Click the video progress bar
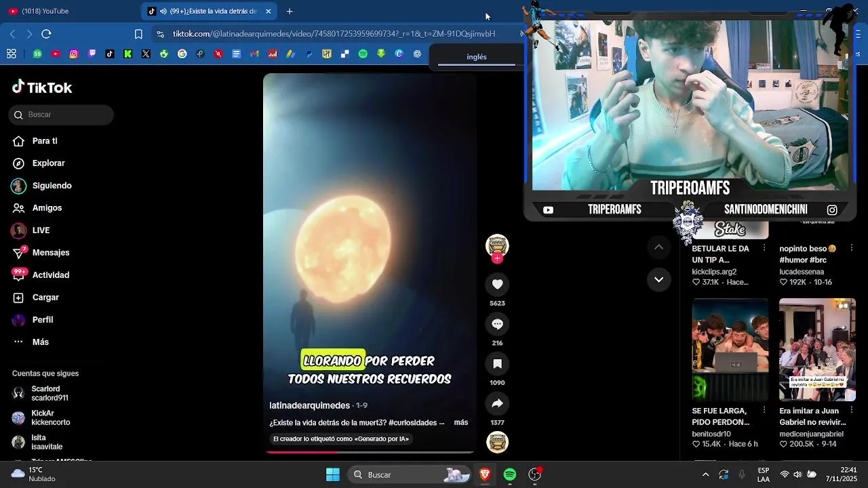 tap(370, 451)
